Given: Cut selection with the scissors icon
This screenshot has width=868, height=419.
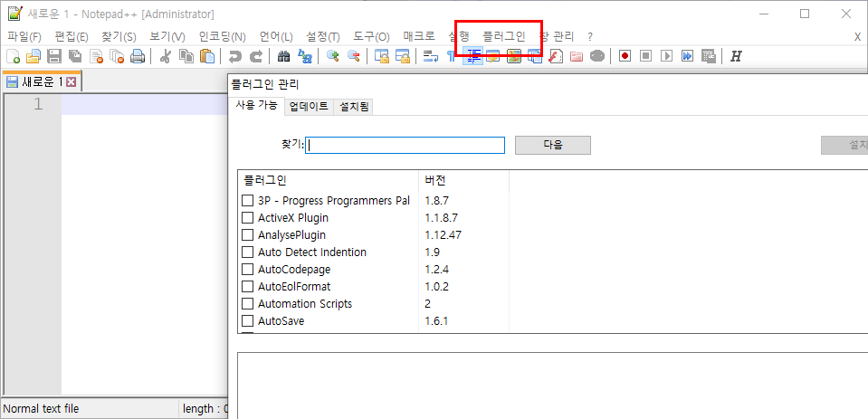Looking at the screenshot, I should 165,56.
